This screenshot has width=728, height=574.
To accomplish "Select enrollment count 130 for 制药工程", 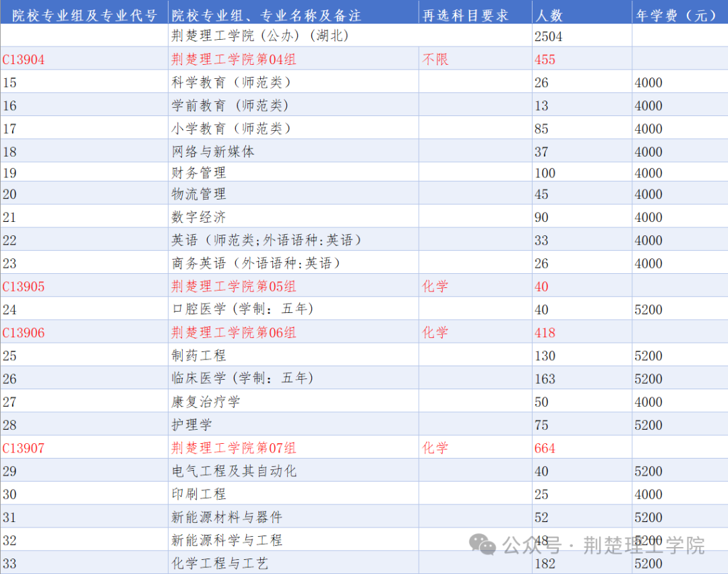I will click(545, 356).
